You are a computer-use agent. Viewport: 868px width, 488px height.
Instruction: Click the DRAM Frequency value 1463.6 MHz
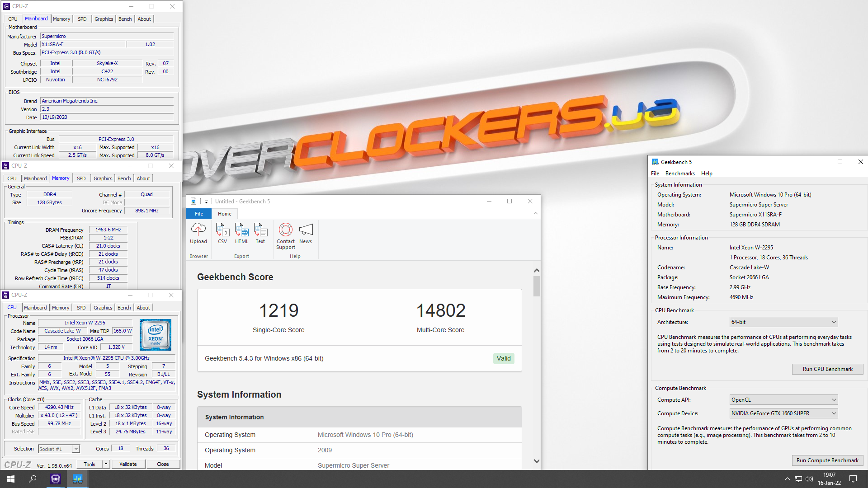[108, 230]
